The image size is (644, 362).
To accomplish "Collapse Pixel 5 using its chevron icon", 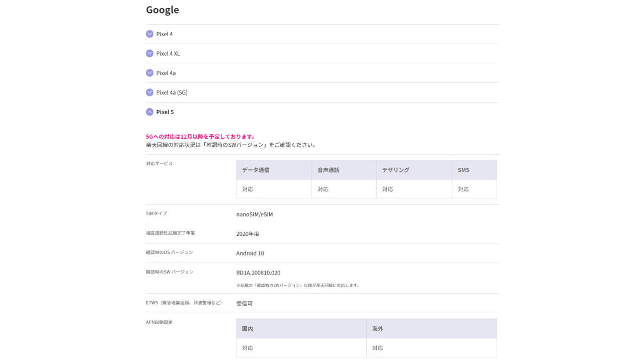I will coord(149,112).
